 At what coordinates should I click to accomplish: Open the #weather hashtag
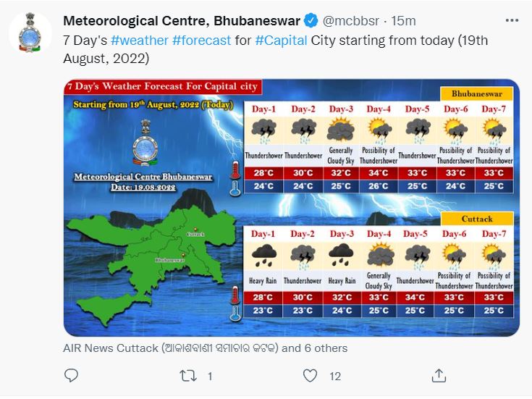pyautogui.click(x=140, y=41)
